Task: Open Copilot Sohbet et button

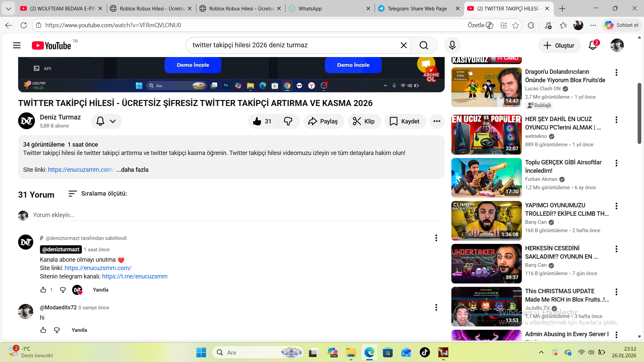Action: [x=622, y=25]
